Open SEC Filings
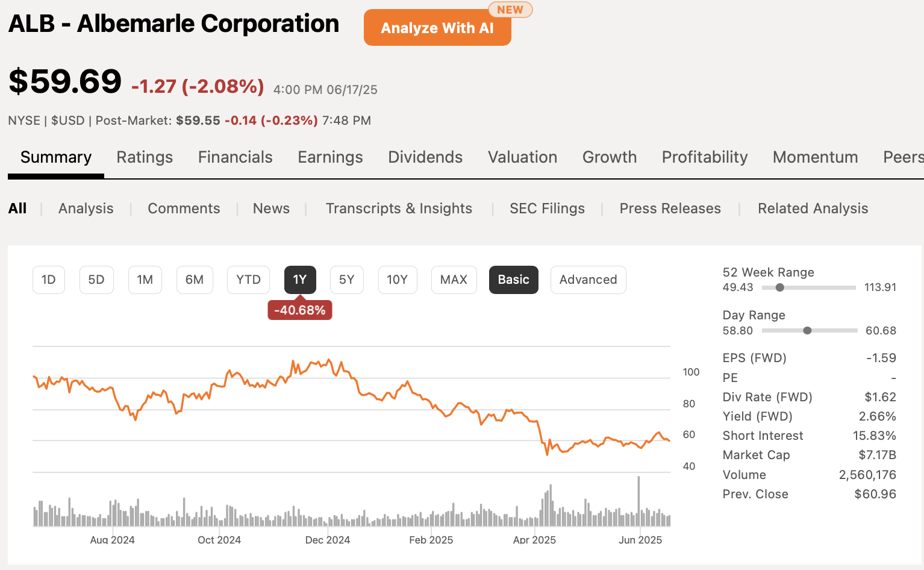This screenshot has width=924, height=570. [547, 208]
